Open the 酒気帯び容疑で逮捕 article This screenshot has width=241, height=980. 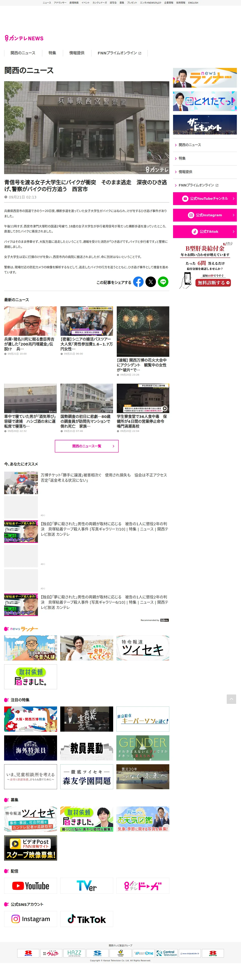pyautogui.click(x=30, y=408)
